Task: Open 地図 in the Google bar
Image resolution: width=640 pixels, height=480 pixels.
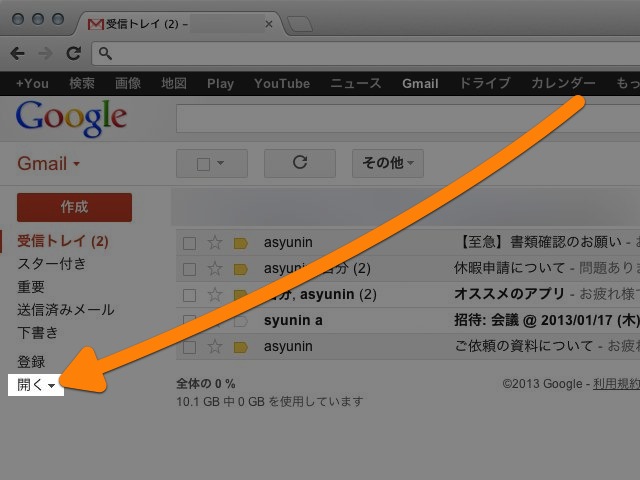Action: tap(174, 84)
